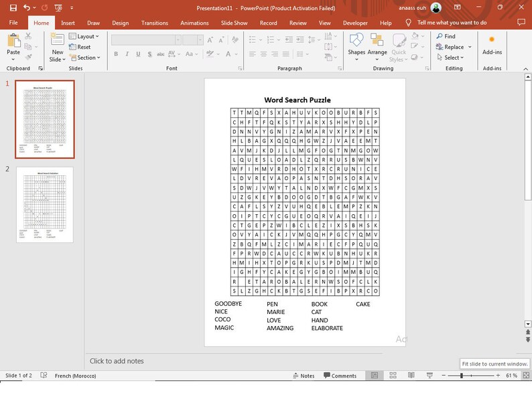
Task: Click the Word Search Puzzle title
Action: point(297,100)
